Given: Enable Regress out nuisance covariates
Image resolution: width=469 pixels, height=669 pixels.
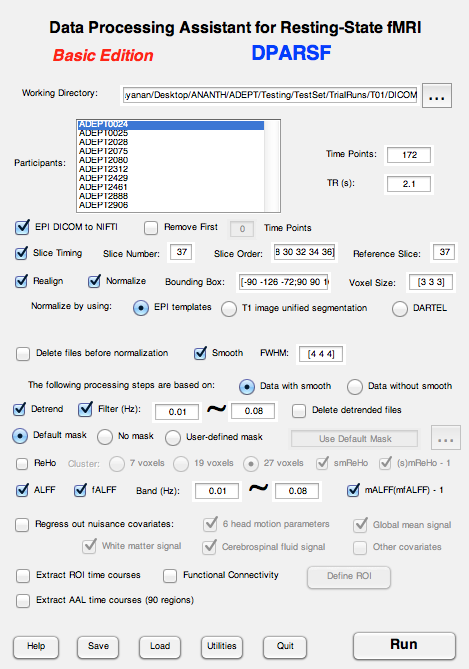Looking at the screenshot, I should point(22,524).
